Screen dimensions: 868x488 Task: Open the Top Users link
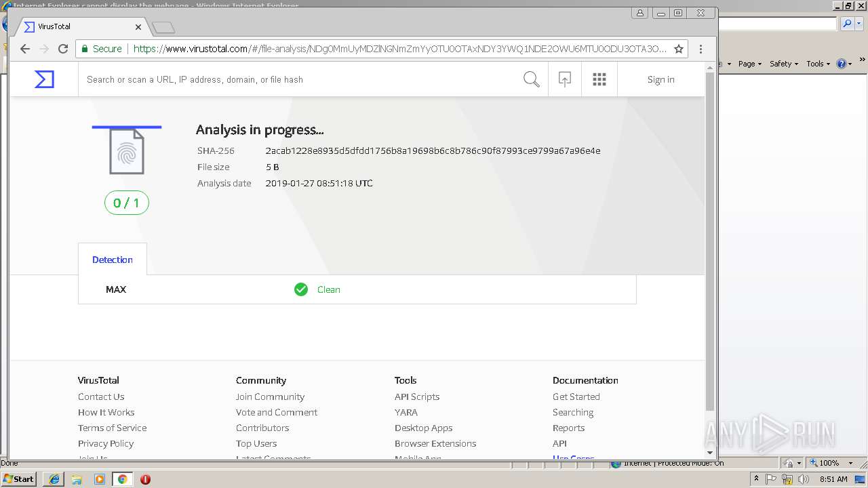(256, 443)
